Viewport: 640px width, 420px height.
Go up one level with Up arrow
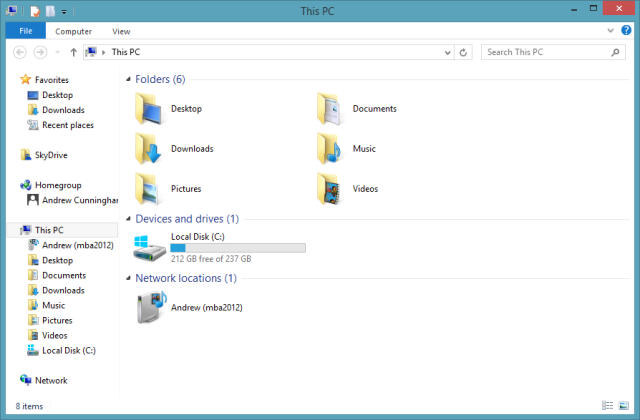(x=73, y=52)
